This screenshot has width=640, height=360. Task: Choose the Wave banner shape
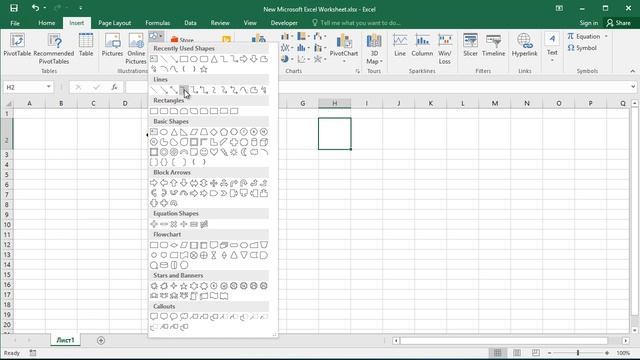point(214,296)
